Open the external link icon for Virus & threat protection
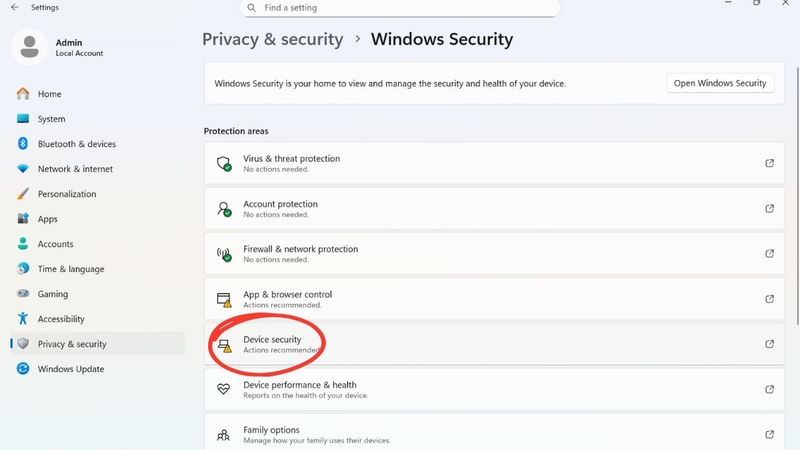Viewport: 800px width, 450px height. tap(769, 163)
